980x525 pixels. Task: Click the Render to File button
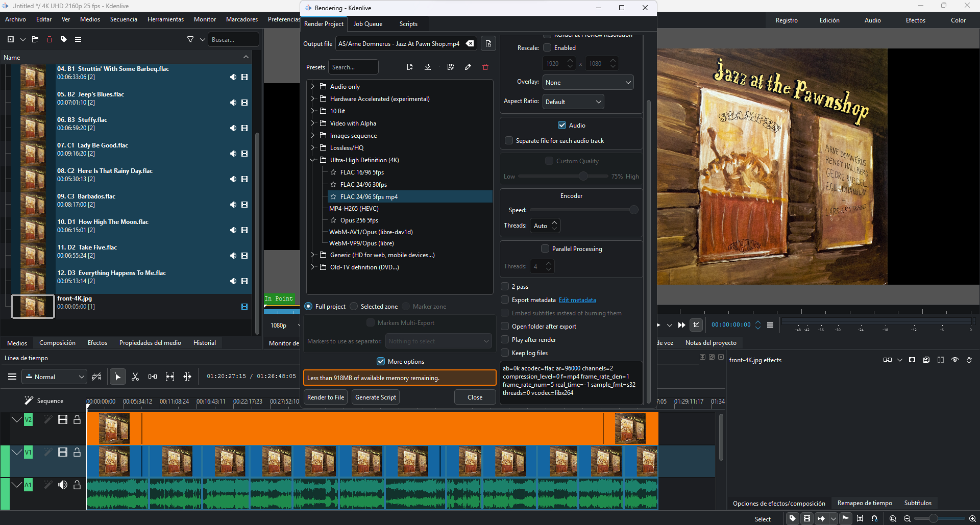[325, 397]
